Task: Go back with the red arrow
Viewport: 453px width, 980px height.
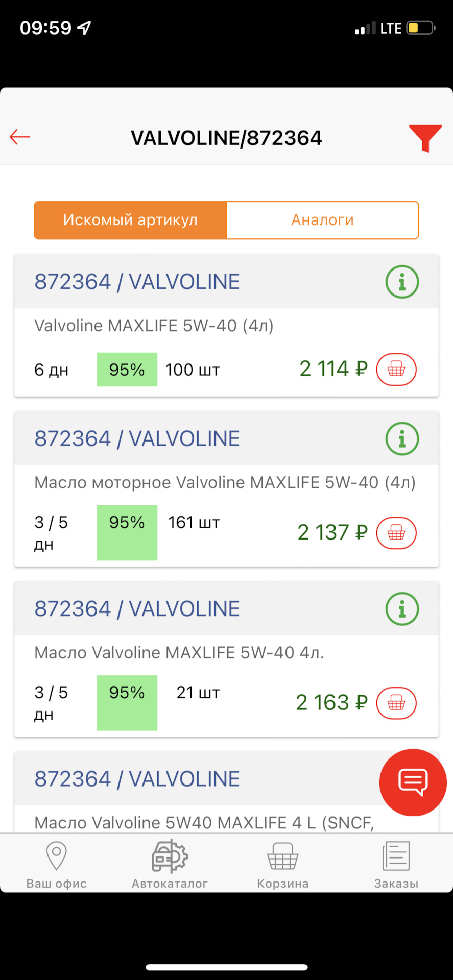Action: [x=20, y=137]
